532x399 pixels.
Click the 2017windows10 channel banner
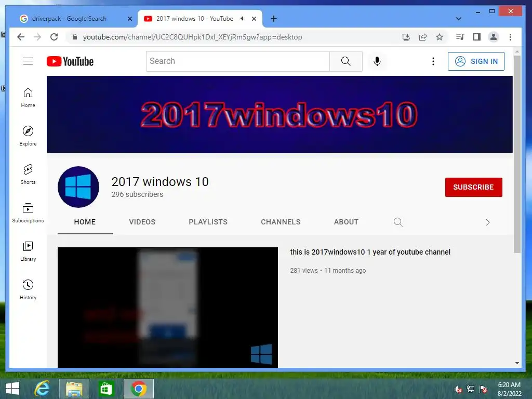(x=280, y=114)
